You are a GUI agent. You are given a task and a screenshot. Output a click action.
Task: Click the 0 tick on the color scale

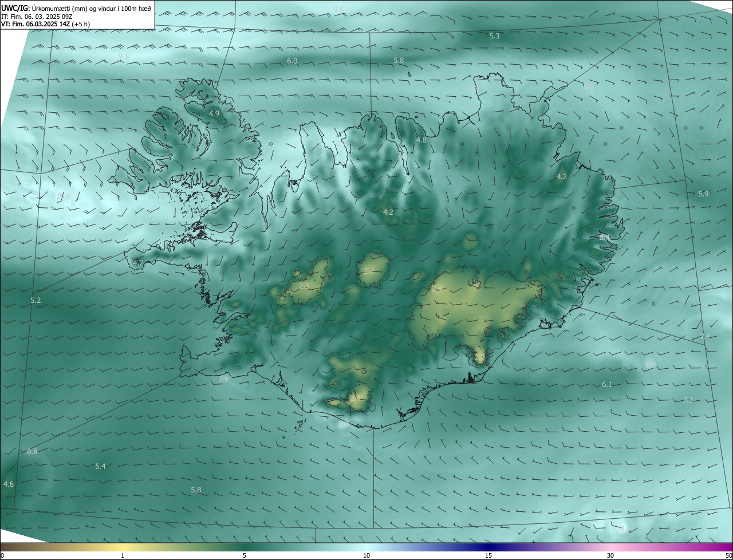pyautogui.click(x=2, y=555)
